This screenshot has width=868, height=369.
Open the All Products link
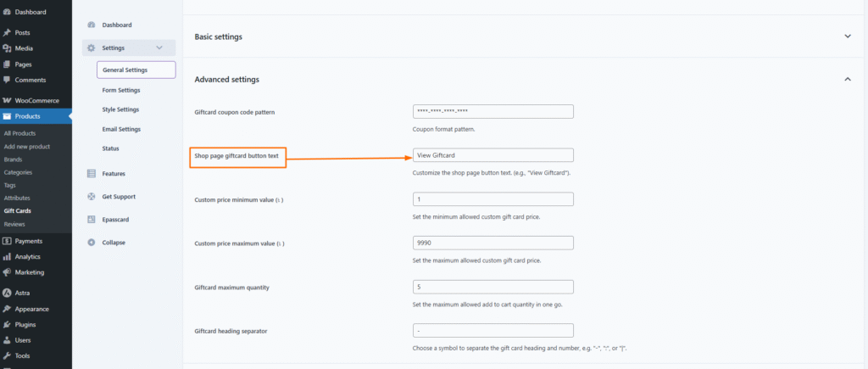(x=19, y=133)
